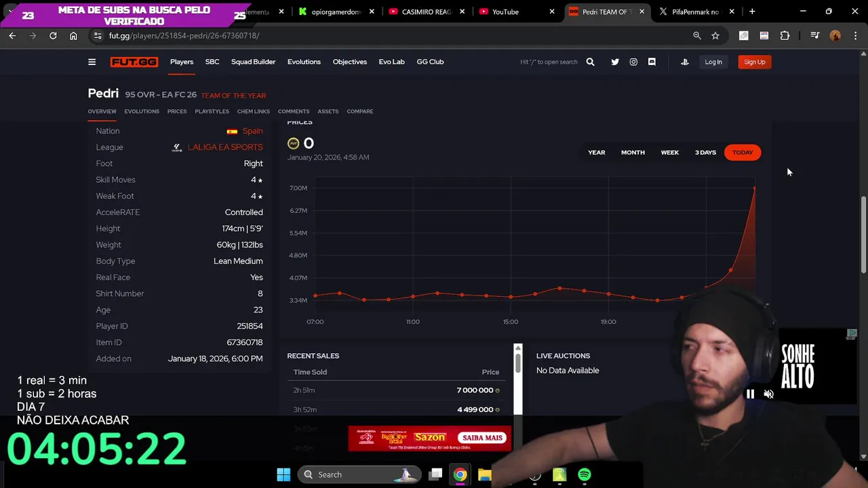Switch to the PRICES player tab
Viewport: 868px width, 488px height.
(177, 111)
